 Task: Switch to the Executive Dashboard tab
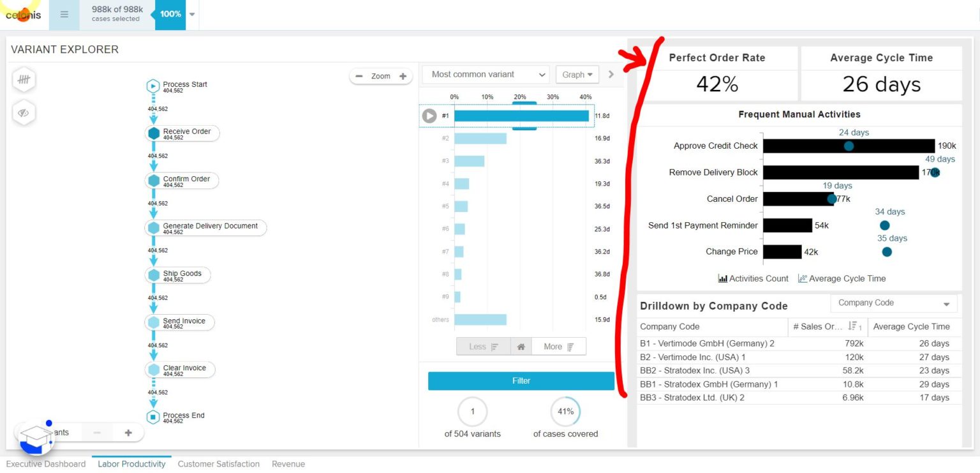[x=46, y=464]
